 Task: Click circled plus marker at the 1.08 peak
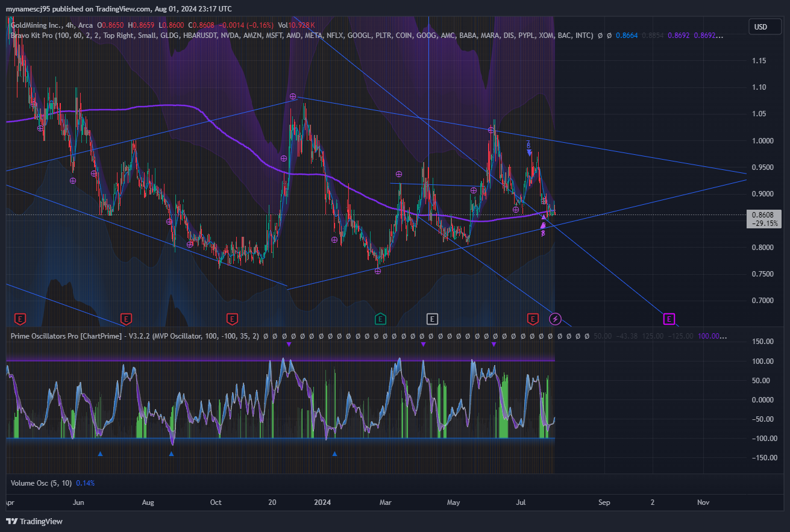pyautogui.click(x=293, y=96)
